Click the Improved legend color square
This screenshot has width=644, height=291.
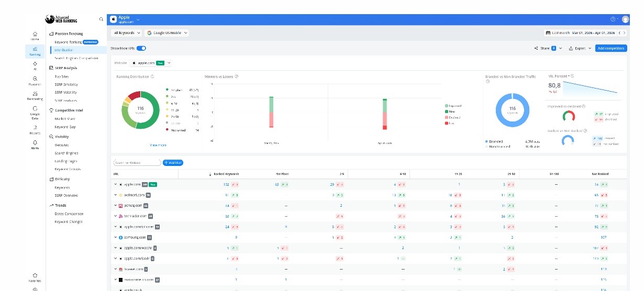coord(446,106)
